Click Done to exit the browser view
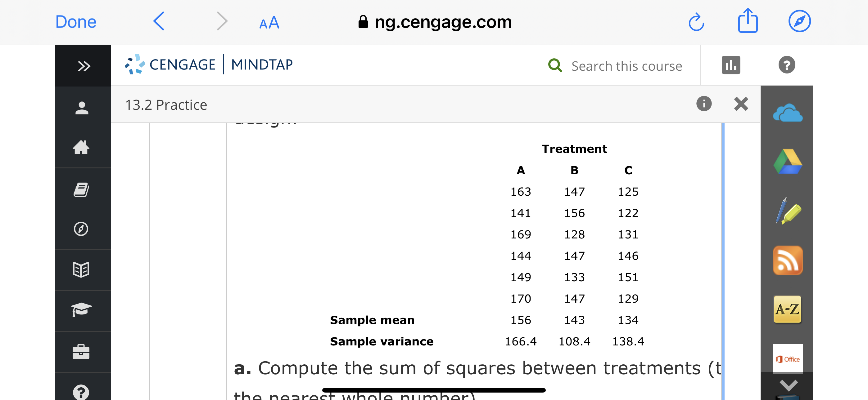The width and height of the screenshot is (868, 400). coord(75,21)
